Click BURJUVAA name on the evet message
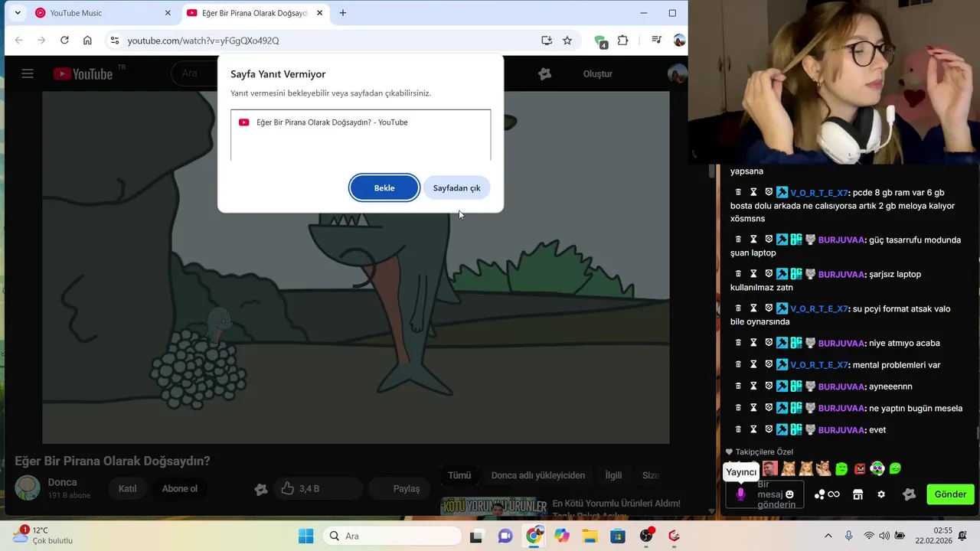This screenshot has width=980, height=551. click(841, 429)
